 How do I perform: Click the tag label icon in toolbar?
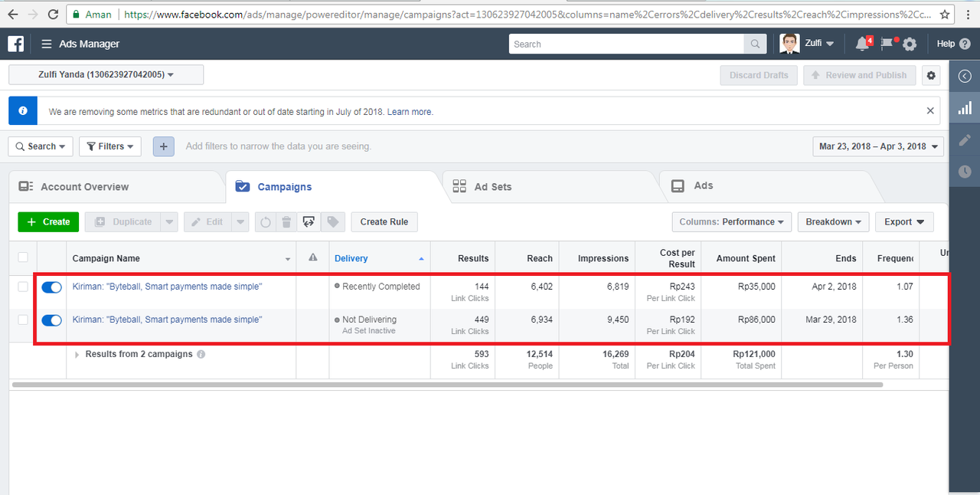point(333,222)
